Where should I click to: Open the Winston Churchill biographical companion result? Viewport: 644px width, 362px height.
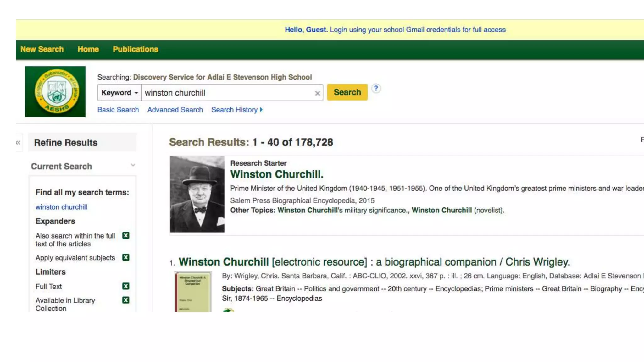pos(374,262)
